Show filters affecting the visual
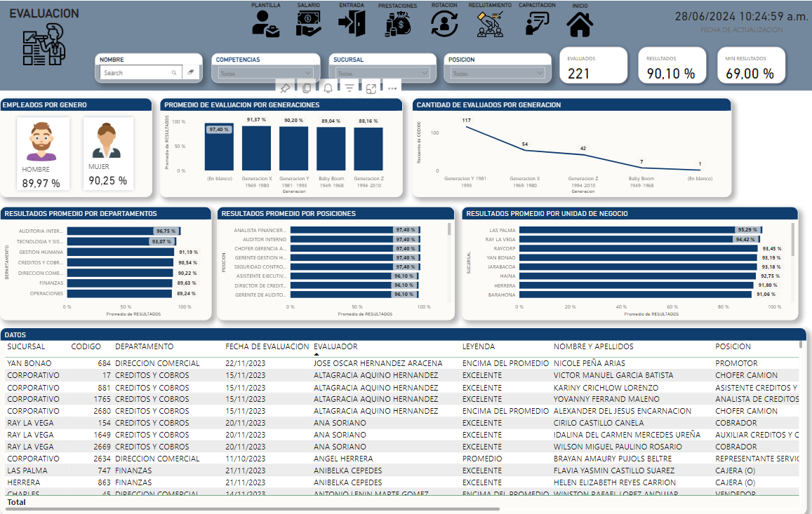The width and height of the screenshot is (812, 514). click(349, 88)
